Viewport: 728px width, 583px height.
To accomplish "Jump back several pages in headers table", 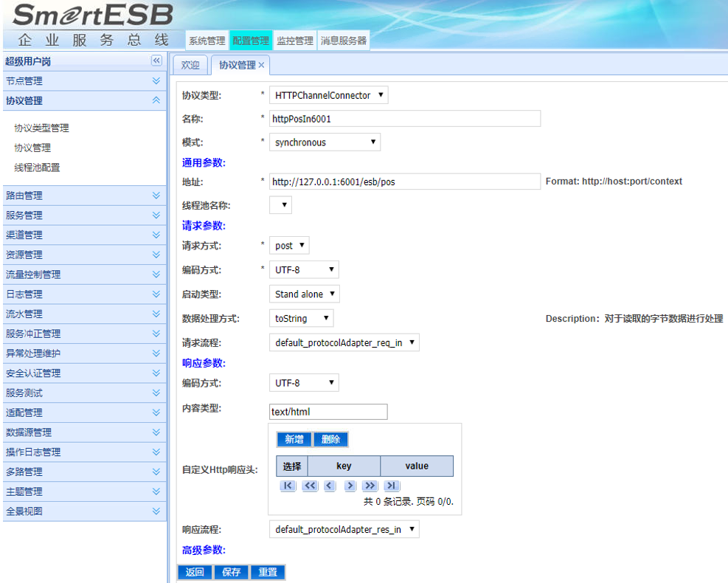I will click(309, 486).
